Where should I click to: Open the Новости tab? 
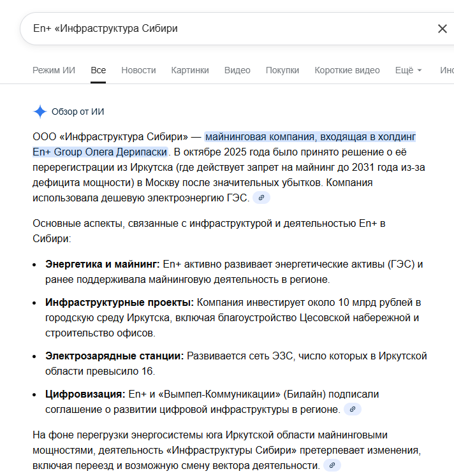(x=138, y=70)
